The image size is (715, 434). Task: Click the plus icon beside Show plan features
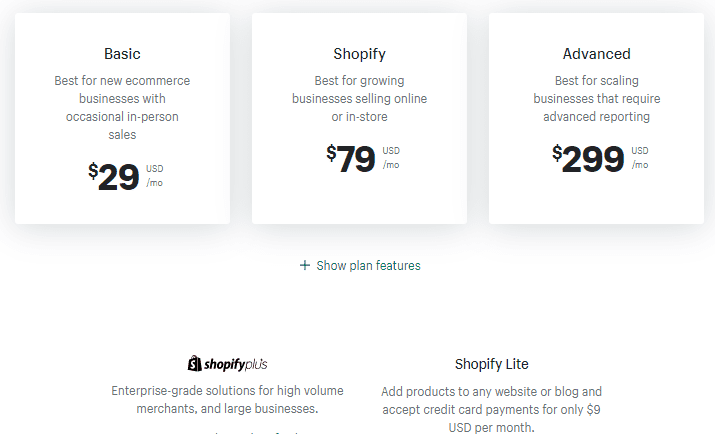tap(305, 265)
